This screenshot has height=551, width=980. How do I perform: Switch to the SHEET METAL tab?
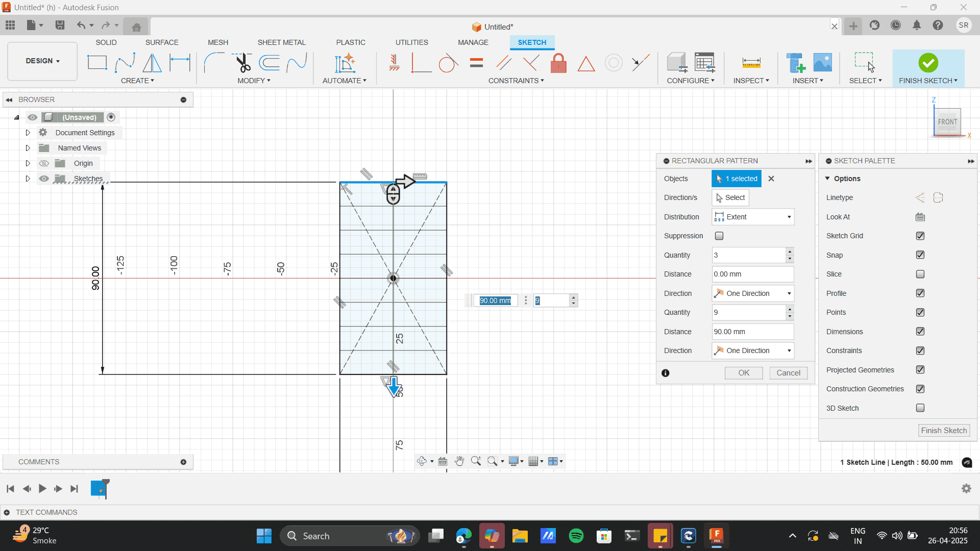(282, 42)
